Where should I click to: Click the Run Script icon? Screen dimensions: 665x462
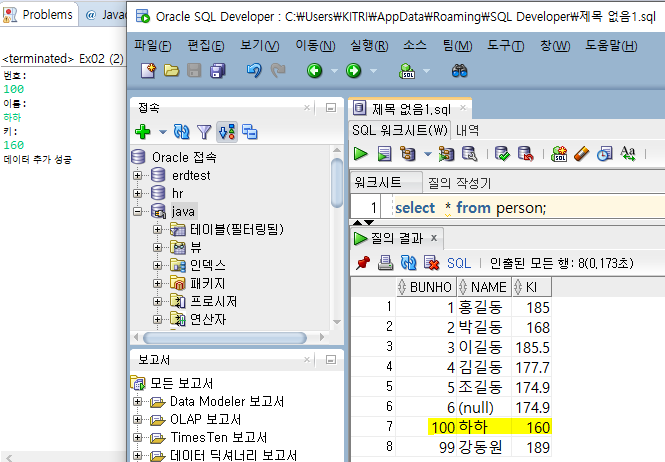[x=384, y=154]
